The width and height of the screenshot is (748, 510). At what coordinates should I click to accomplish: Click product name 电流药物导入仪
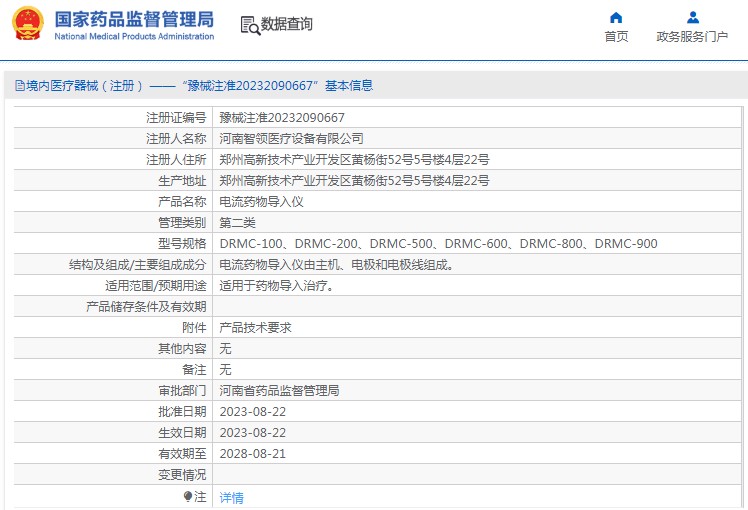[x=261, y=202]
